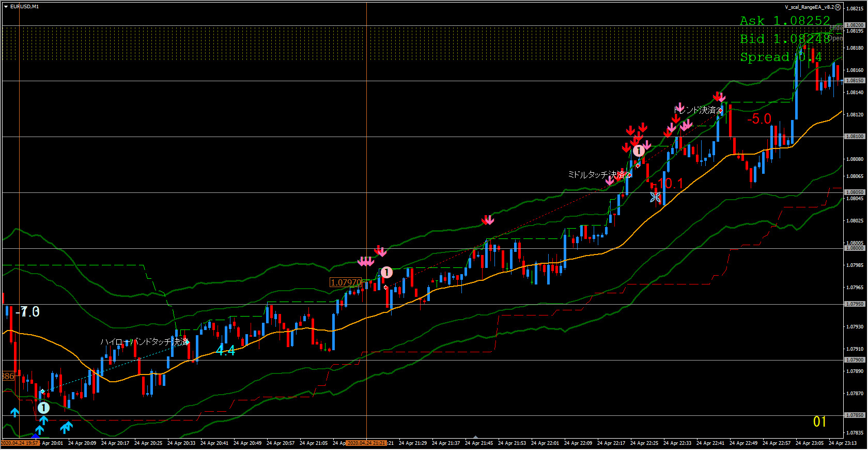Screen dimensions: 868x450
Task: Click the Bid 1.08248 readout
Action: pyautogui.click(x=785, y=39)
